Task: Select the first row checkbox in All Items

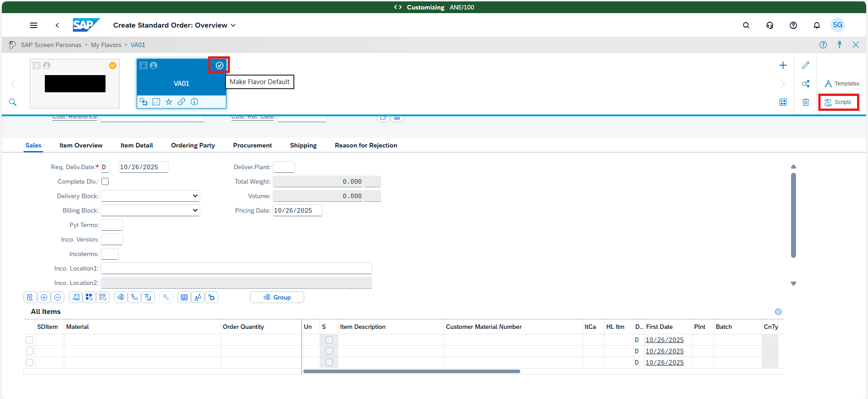Action: pos(29,340)
